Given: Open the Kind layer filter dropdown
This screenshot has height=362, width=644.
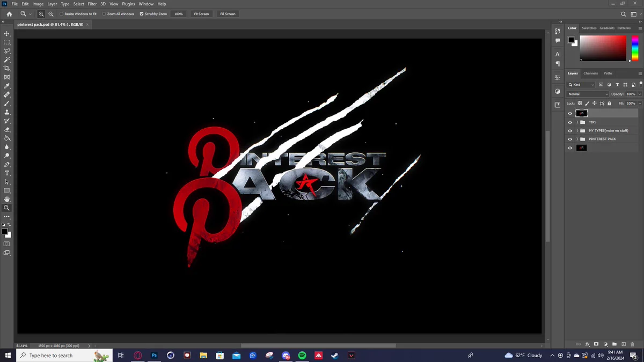Looking at the screenshot, I should tap(581, 85).
